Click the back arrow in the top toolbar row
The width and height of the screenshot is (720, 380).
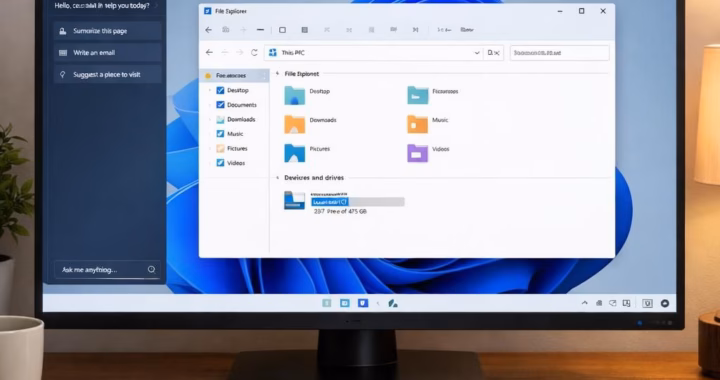click(208, 30)
